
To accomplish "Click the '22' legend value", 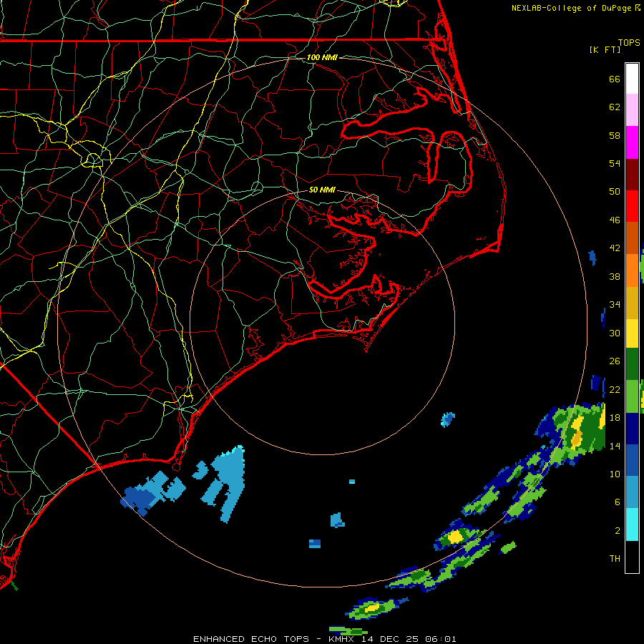I will click(x=615, y=390).
